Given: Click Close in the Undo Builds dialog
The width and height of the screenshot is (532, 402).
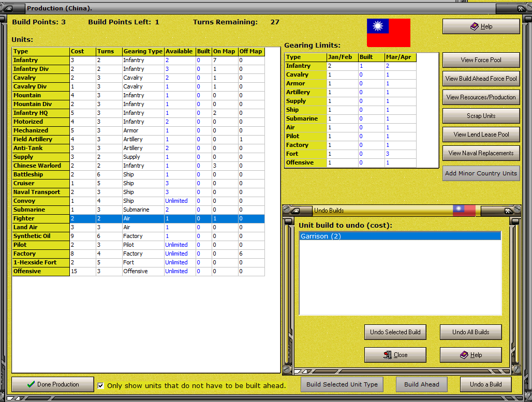Looking at the screenshot, I should (x=395, y=355).
